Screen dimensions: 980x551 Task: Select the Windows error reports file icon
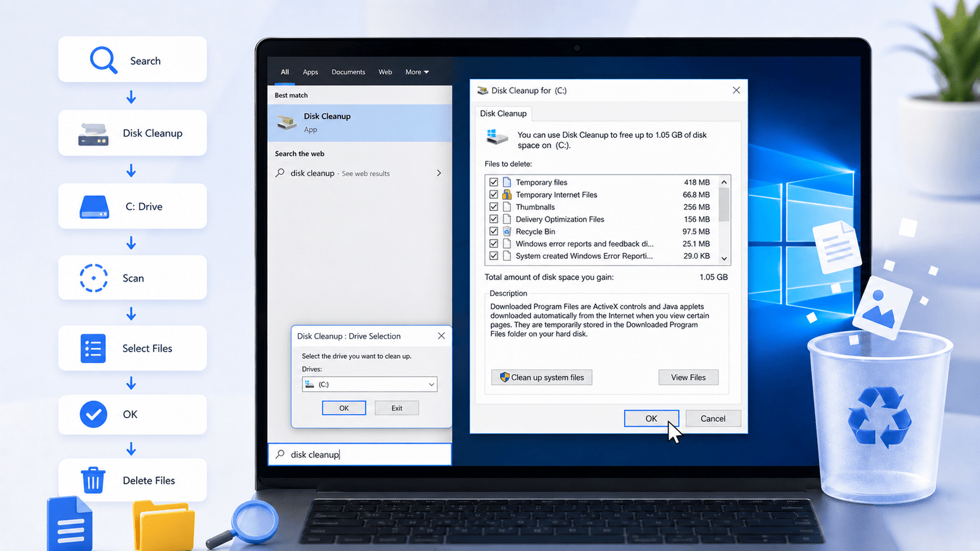pos(507,244)
